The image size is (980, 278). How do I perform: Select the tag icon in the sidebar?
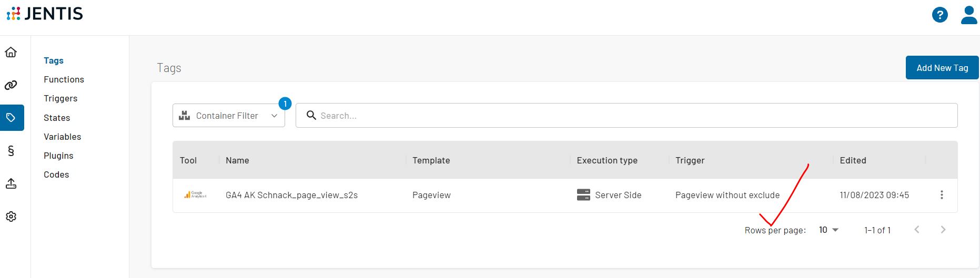(11, 118)
